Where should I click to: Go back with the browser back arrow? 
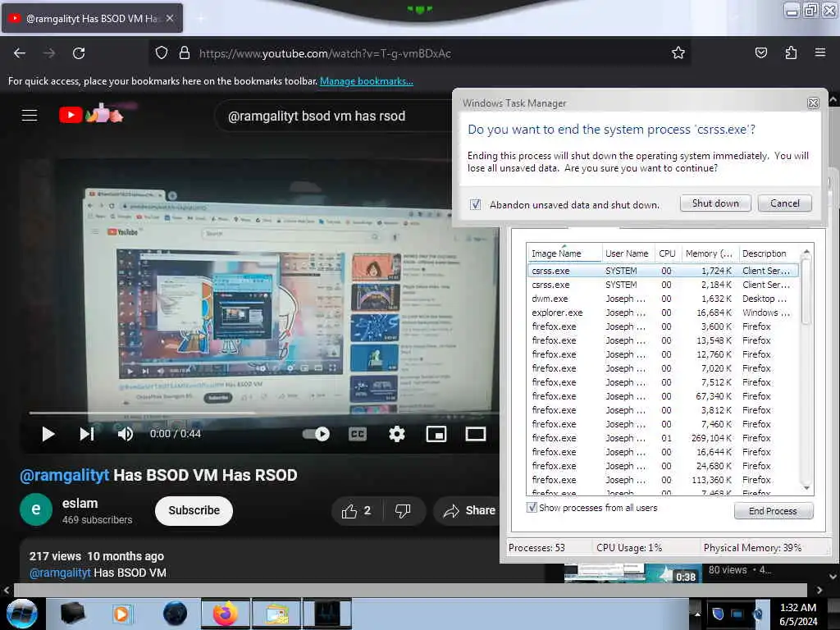point(20,53)
